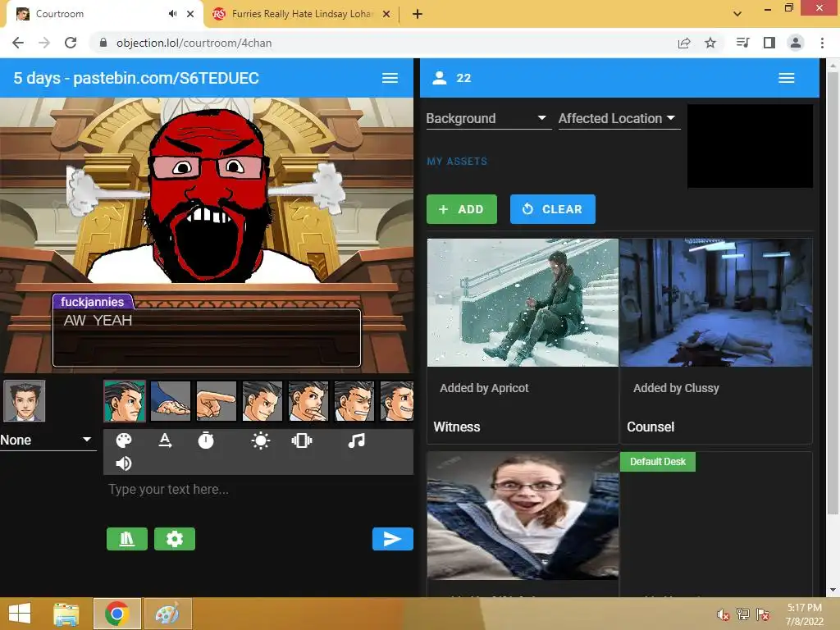Screen dimensions: 840x630
Task: Select the desk slam hand pose
Action: point(171,401)
